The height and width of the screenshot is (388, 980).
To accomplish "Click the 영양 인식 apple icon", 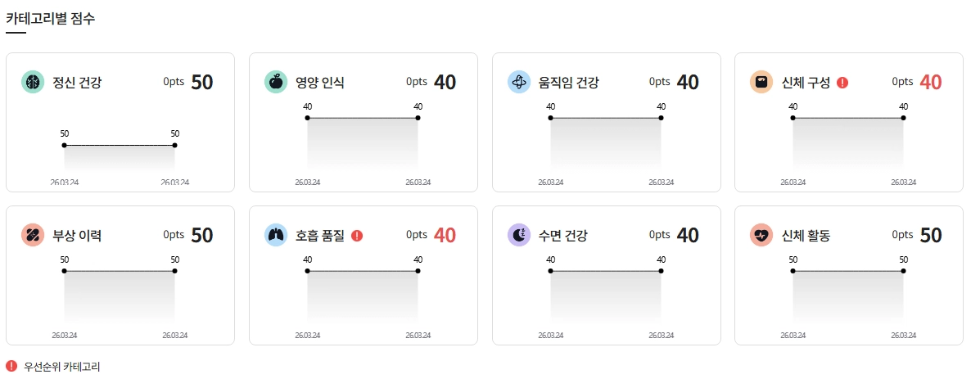I will (x=276, y=82).
